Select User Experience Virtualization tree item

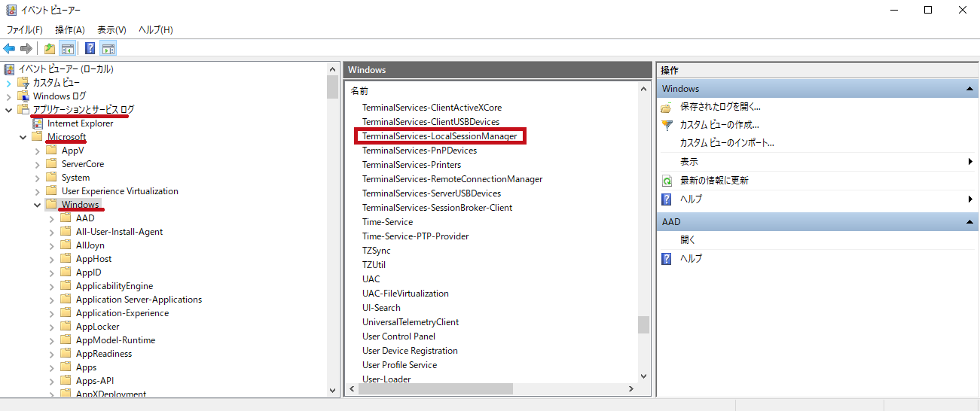120,191
